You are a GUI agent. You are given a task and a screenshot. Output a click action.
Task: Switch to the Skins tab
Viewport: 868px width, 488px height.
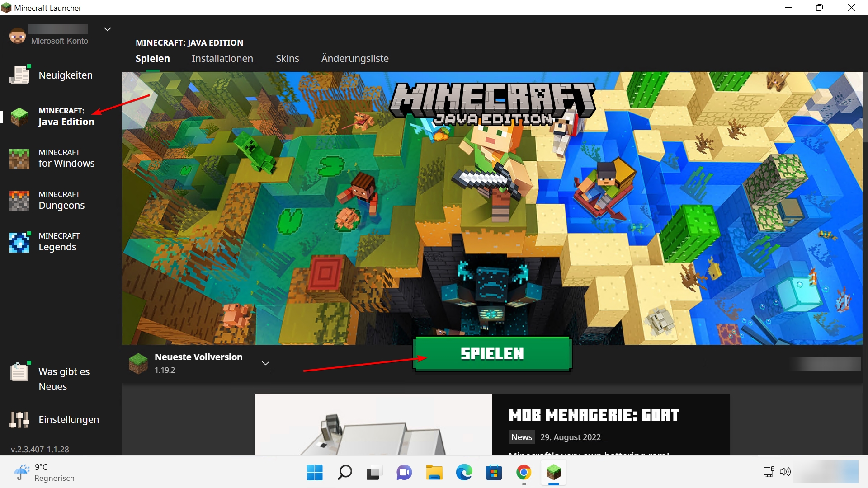(288, 58)
